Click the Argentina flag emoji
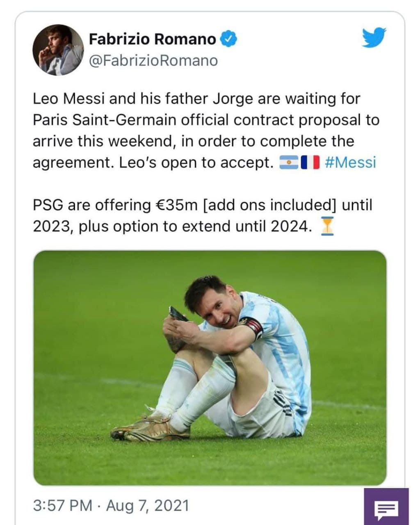Viewport: 420px width, 525px height. click(289, 163)
